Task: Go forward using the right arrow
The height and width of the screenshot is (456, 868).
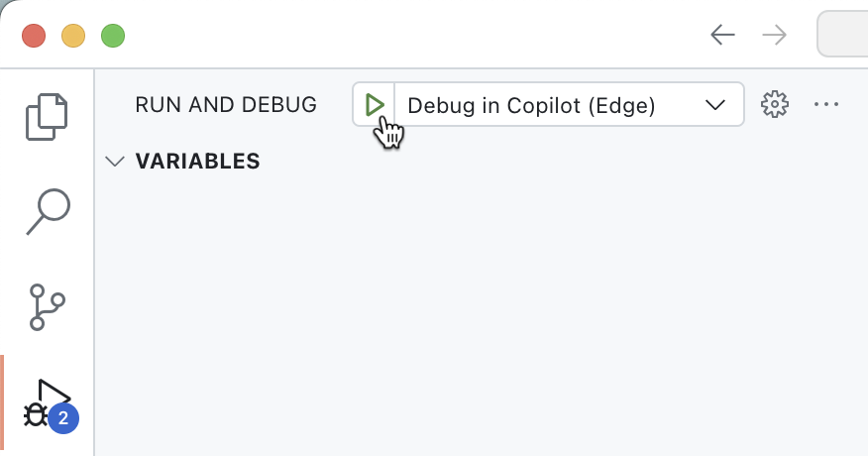Action: 774,36
